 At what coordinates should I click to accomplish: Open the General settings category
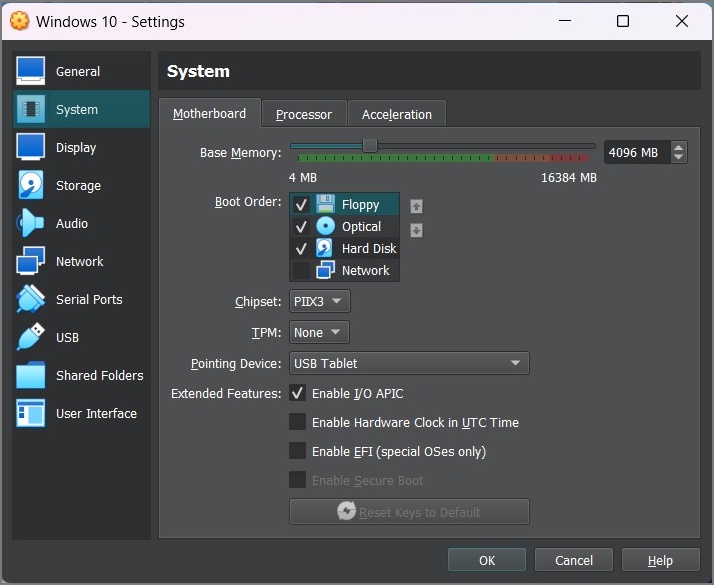82,71
